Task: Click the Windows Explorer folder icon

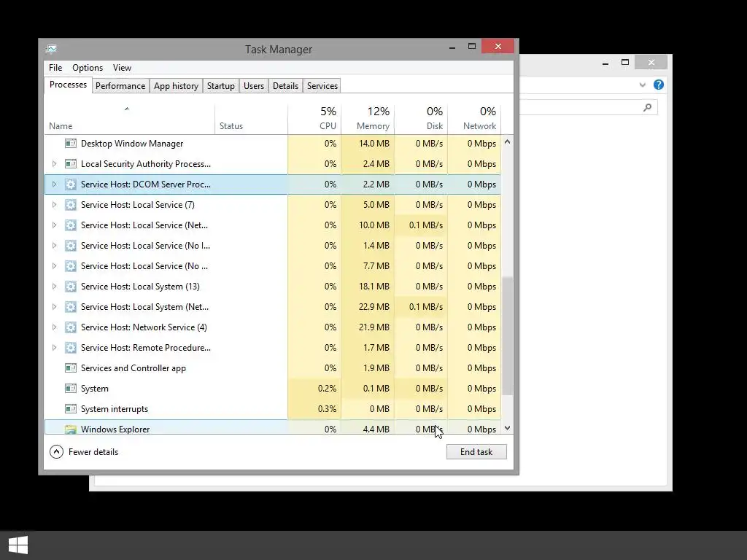Action: tap(71, 429)
